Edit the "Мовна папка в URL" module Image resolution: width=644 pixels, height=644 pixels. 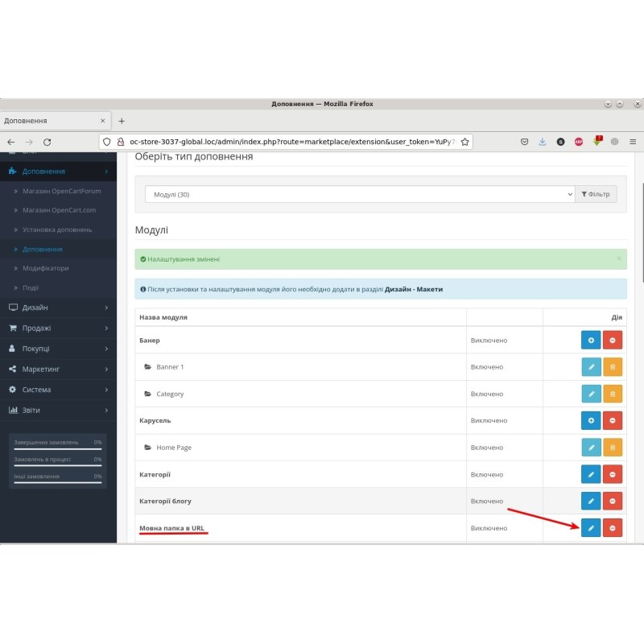coord(590,528)
